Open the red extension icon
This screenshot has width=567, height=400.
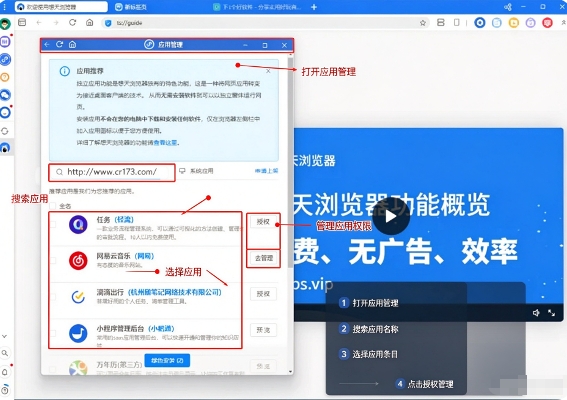(x=547, y=23)
